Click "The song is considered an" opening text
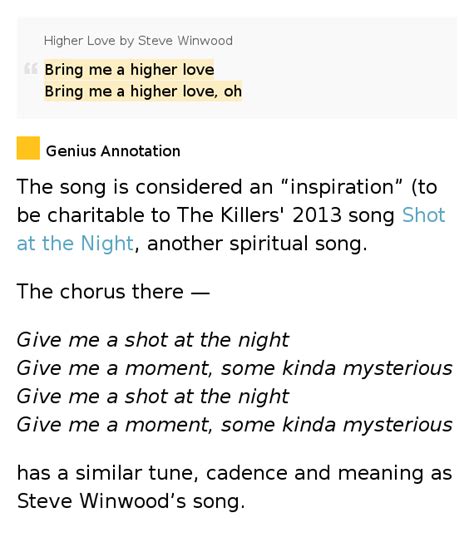The width and height of the screenshot is (474, 552). coord(145,187)
